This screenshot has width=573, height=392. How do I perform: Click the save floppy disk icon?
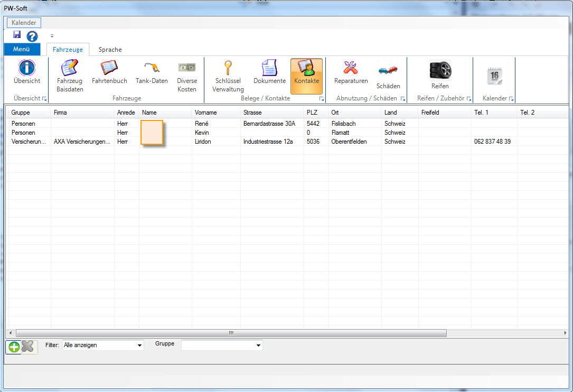(17, 35)
